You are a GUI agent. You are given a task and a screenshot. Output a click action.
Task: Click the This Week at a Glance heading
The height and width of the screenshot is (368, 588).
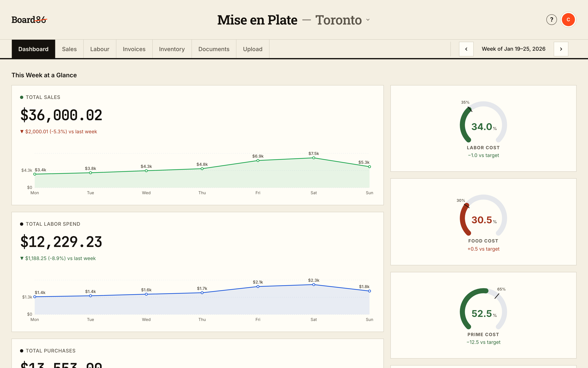point(44,75)
